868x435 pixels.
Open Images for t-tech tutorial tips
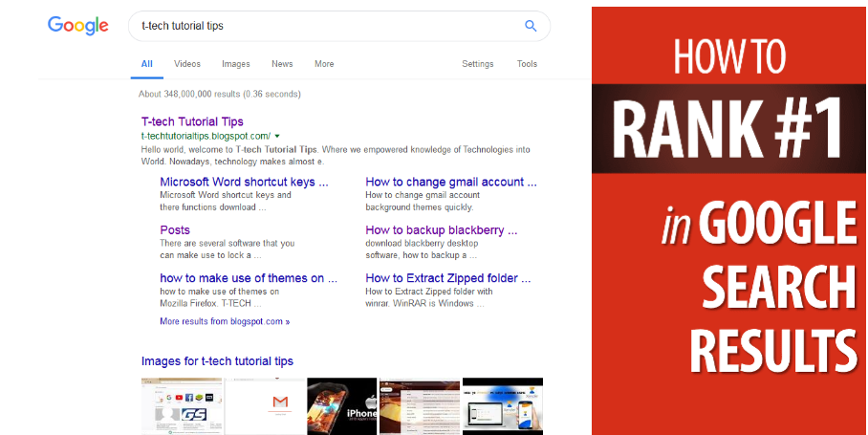click(217, 361)
